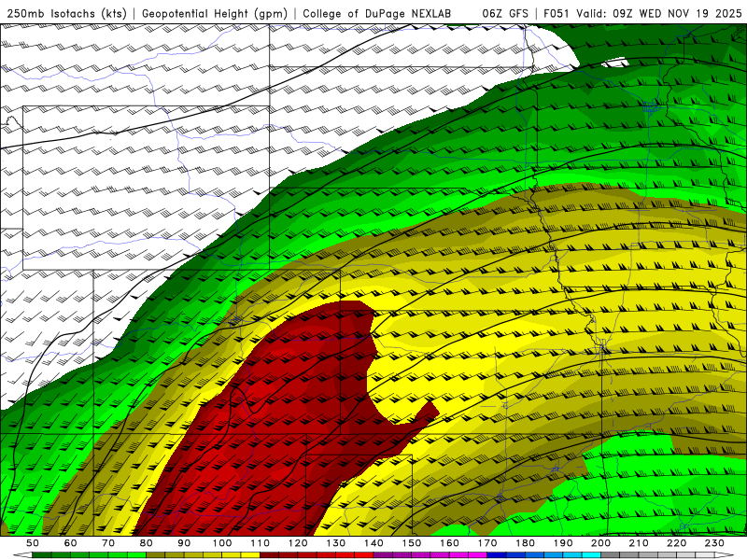Click the 'College of DuPage NEXLAB' label
747x560 pixels.
pos(376,13)
